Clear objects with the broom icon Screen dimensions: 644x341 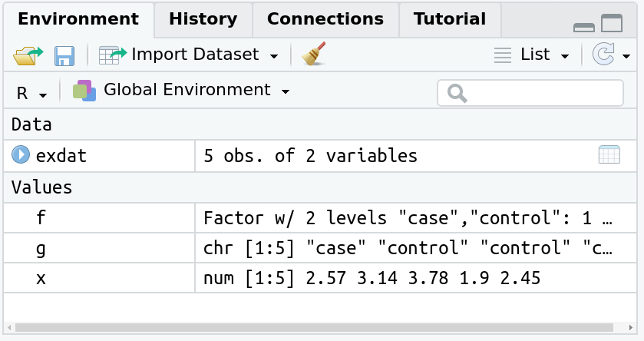314,54
